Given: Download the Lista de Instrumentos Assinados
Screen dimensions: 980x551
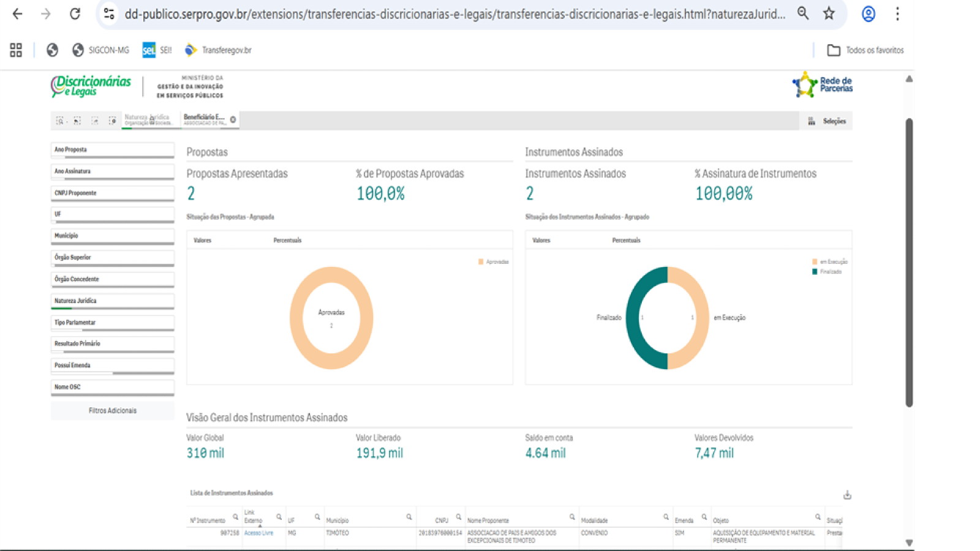Looking at the screenshot, I should tap(847, 495).
